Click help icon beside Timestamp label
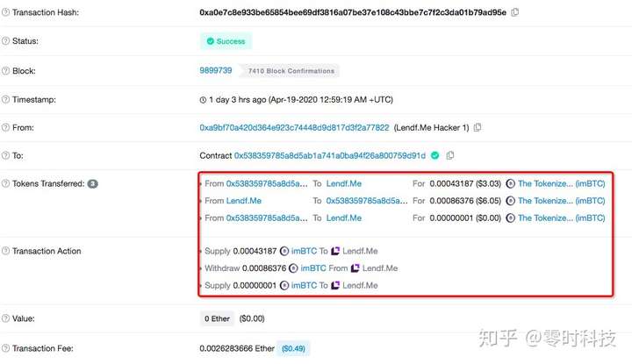 point(5,99)
